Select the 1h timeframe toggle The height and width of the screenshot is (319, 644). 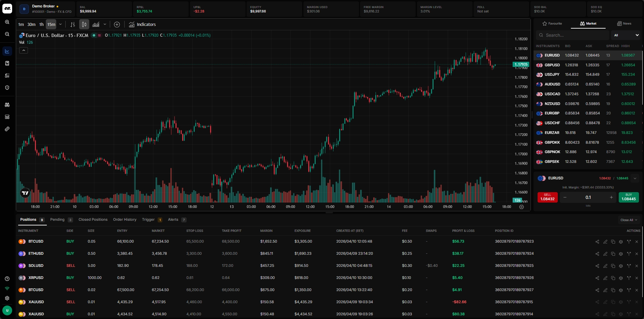pos(41,24)
